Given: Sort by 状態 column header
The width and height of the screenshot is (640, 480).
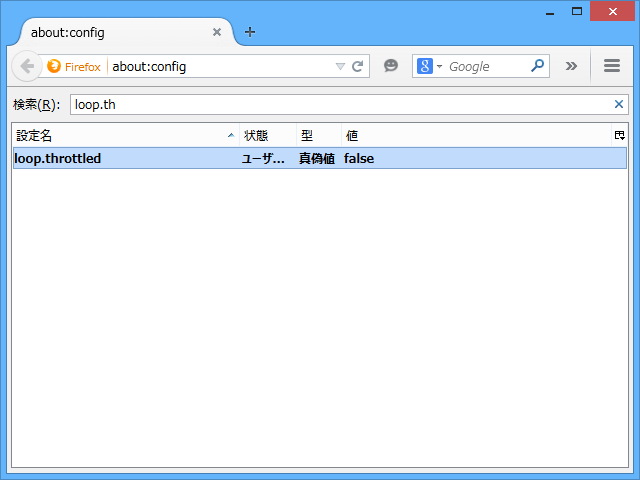Looking at the screenshot, I should [x=268, y=136].
